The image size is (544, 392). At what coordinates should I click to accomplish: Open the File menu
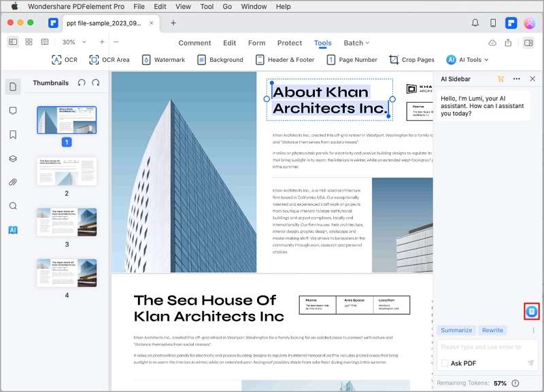coord(139,6)
